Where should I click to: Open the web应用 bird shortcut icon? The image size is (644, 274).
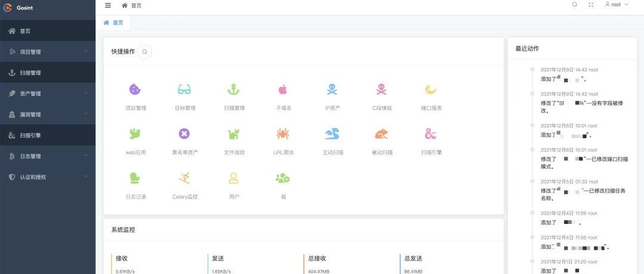coord(135,133)
